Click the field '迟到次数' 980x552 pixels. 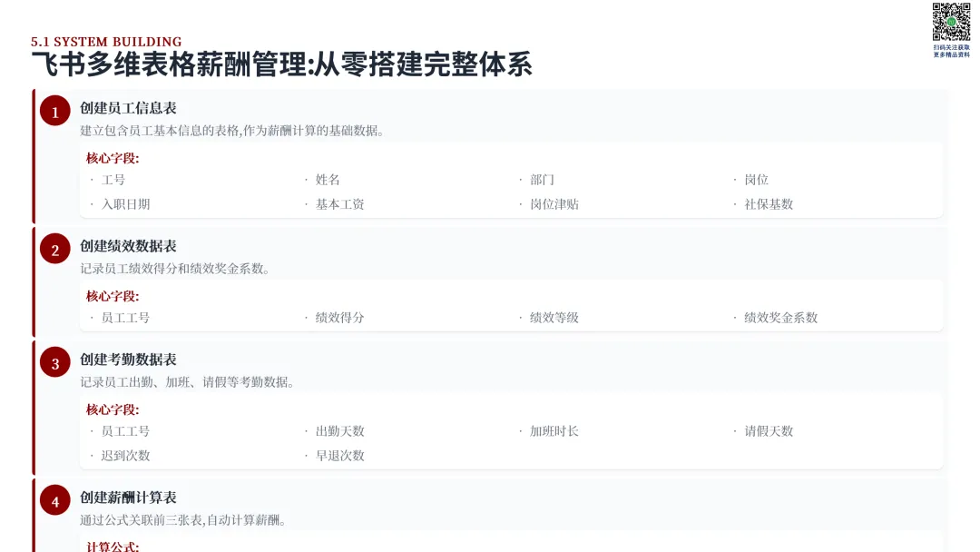pos(125,456)
